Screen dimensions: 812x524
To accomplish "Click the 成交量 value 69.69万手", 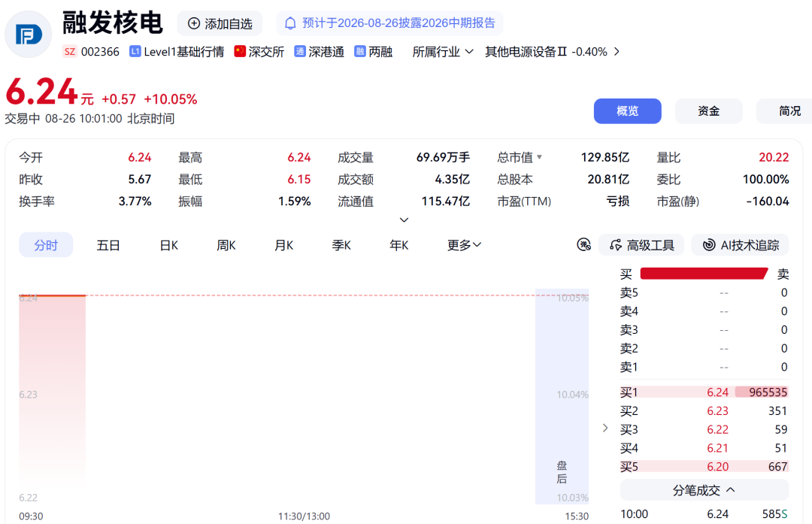I will [444, 157].
